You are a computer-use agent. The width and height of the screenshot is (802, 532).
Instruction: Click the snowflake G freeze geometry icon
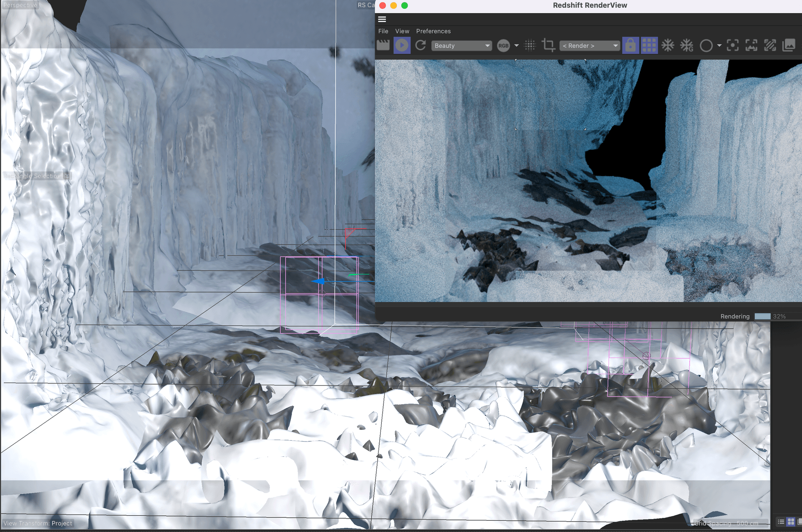686,45
